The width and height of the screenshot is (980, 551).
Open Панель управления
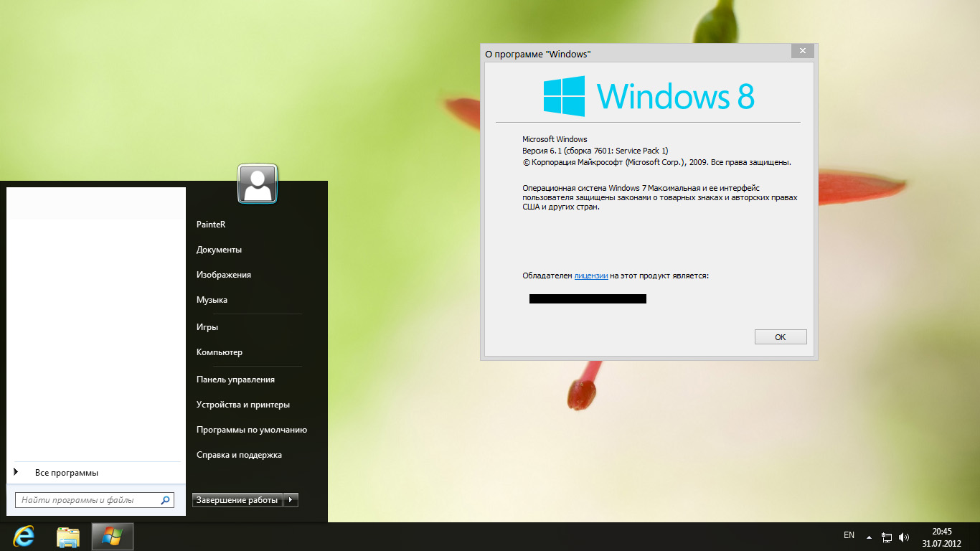coord(235,380)
